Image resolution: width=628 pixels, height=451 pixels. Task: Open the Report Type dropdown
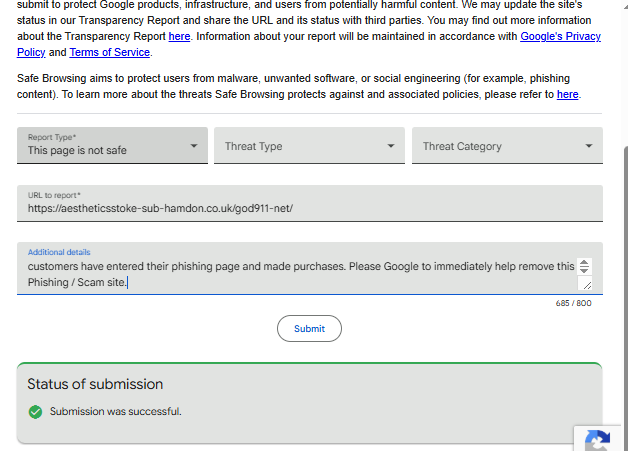pyautogui.click(x=112, y=146)
